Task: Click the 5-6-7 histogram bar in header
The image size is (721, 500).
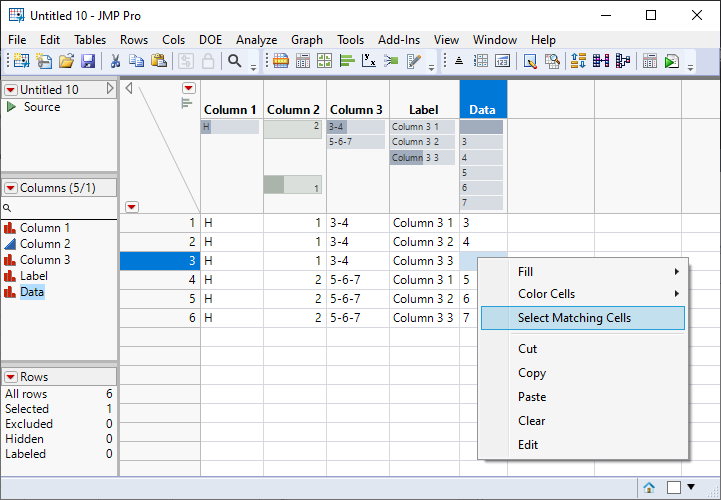Action: pos(356,142)
